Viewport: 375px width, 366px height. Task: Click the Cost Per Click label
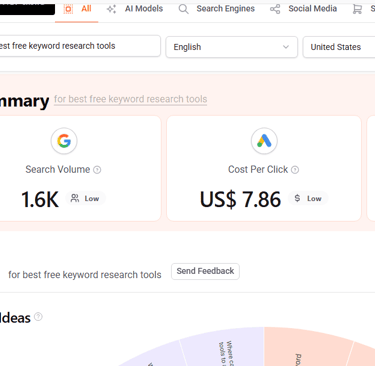[258, 170]
